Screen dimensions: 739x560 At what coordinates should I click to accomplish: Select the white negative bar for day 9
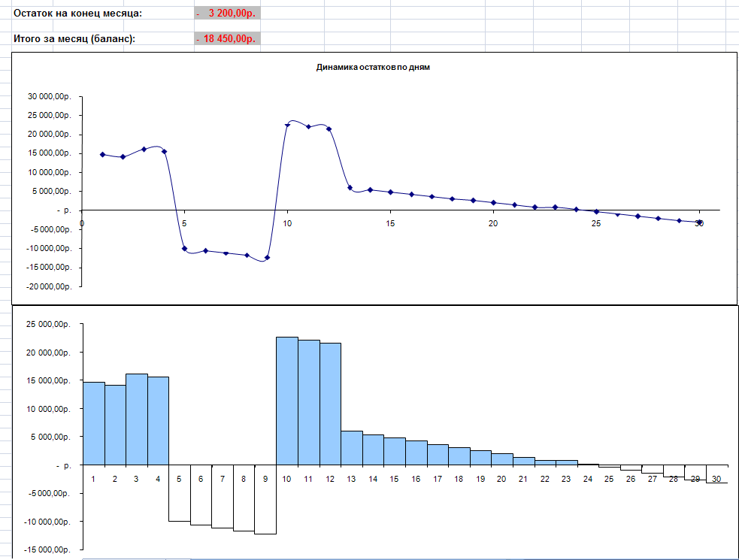click(x=265, y=499)
